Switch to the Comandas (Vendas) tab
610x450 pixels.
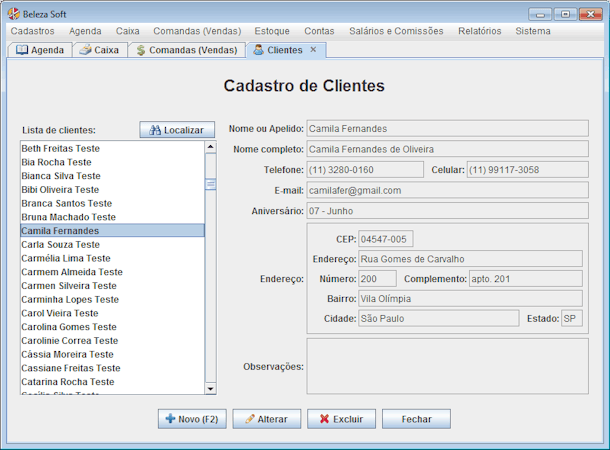[187, 50]
